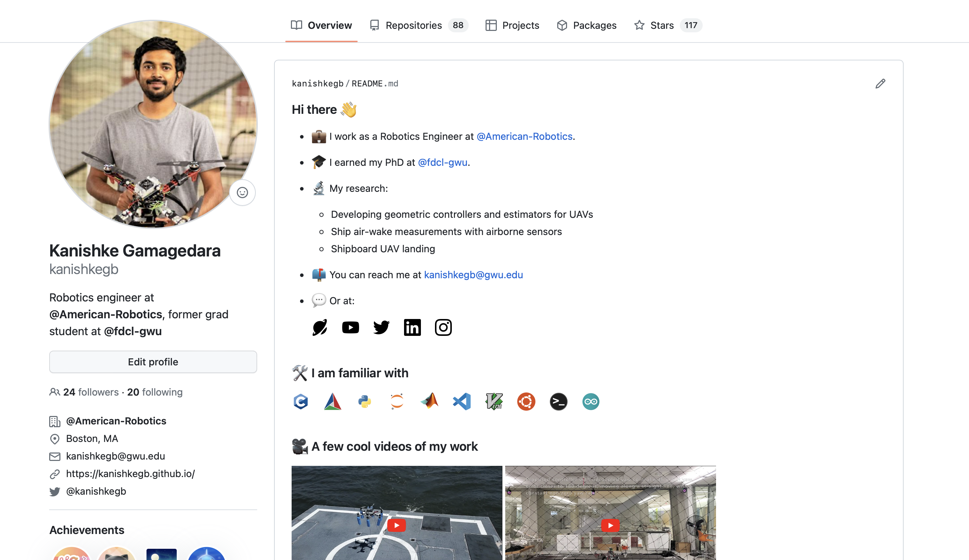Screen dimensions: 969x560
Task: Click the Visual Studio Code icon
Action: 462,402
